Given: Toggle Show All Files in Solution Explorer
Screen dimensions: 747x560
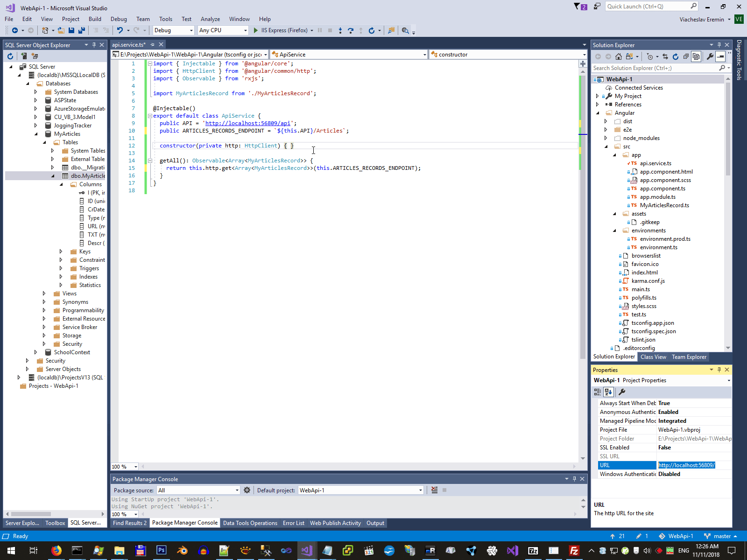Looking at the screenshot, I should [696, 56].
